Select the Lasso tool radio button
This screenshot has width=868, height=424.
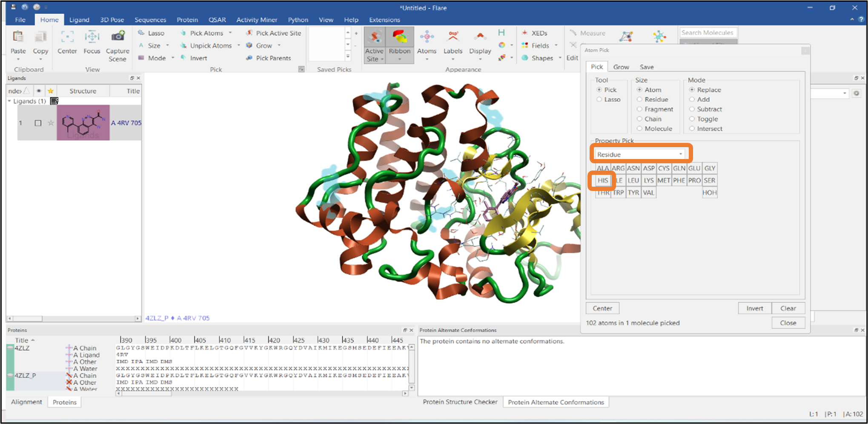pos(599,100)
